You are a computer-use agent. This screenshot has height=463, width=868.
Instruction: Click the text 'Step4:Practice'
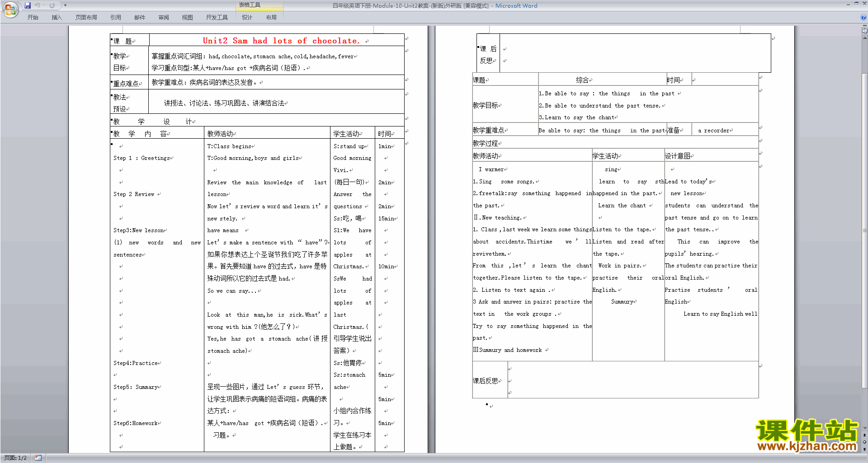136,363
